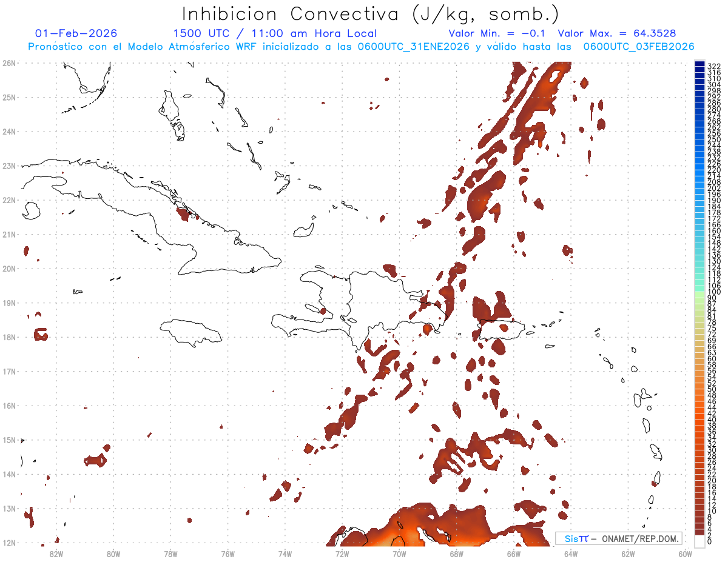Click the '26N' latitude label
Screen dimensions: 728x562
tap(9, 63)
